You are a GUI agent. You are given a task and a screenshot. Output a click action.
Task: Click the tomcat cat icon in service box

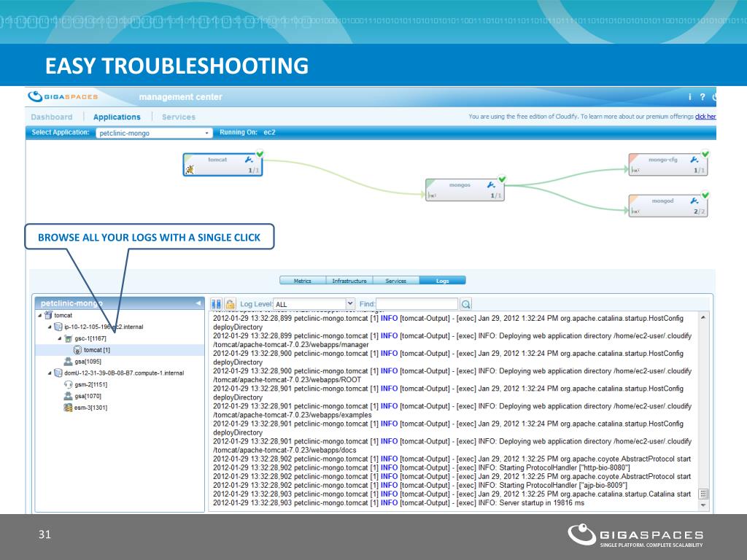click(x=190, y=169)
